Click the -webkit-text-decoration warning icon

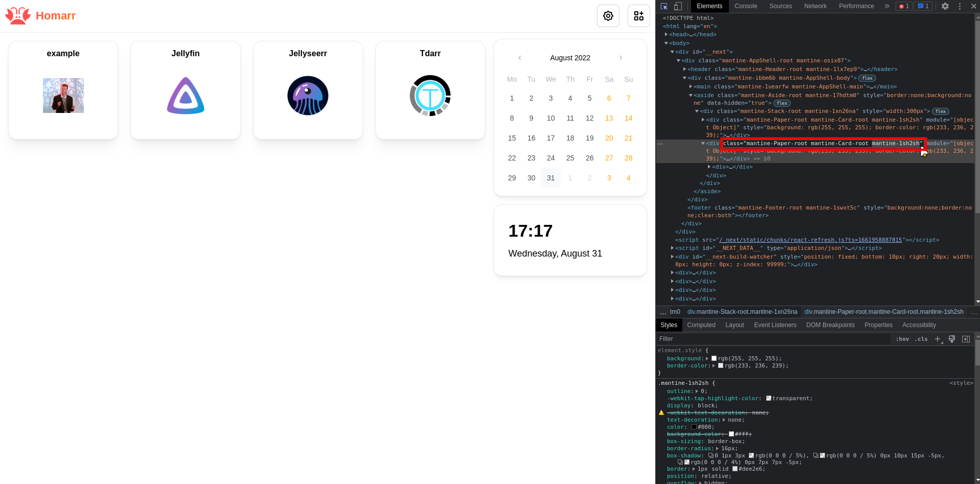tap(661, 412)
